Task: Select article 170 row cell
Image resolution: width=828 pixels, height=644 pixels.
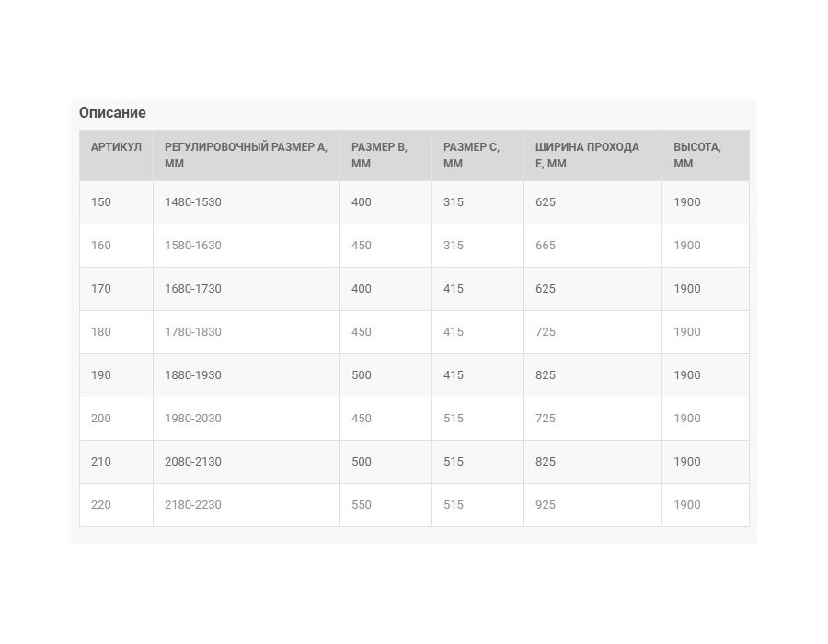Action: click(x=116, y=289)
